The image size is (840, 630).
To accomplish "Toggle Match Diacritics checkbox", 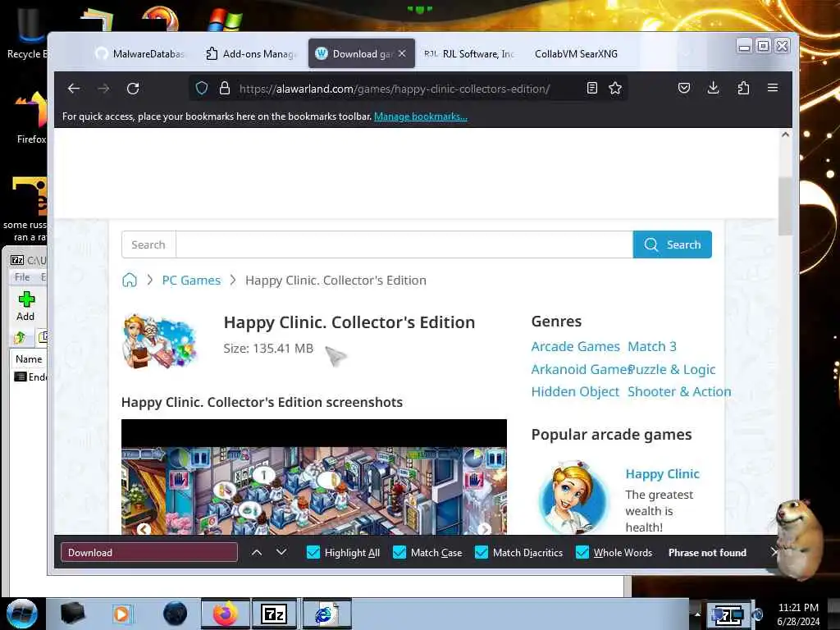I will pyautogui.click(x=481, y=552).
